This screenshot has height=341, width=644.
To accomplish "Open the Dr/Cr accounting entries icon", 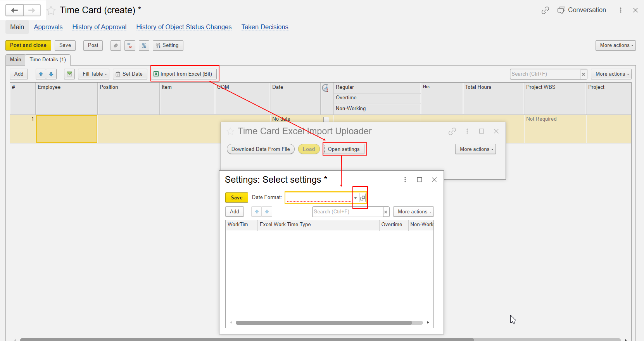I will [x=130, y=45].
